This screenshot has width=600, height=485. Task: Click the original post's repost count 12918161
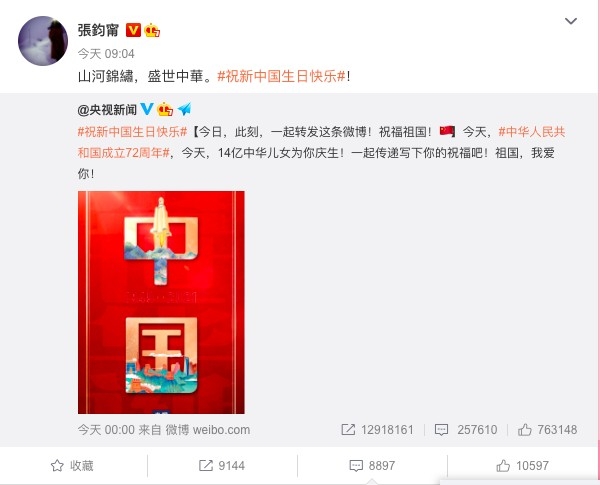[x=377, y=430]
